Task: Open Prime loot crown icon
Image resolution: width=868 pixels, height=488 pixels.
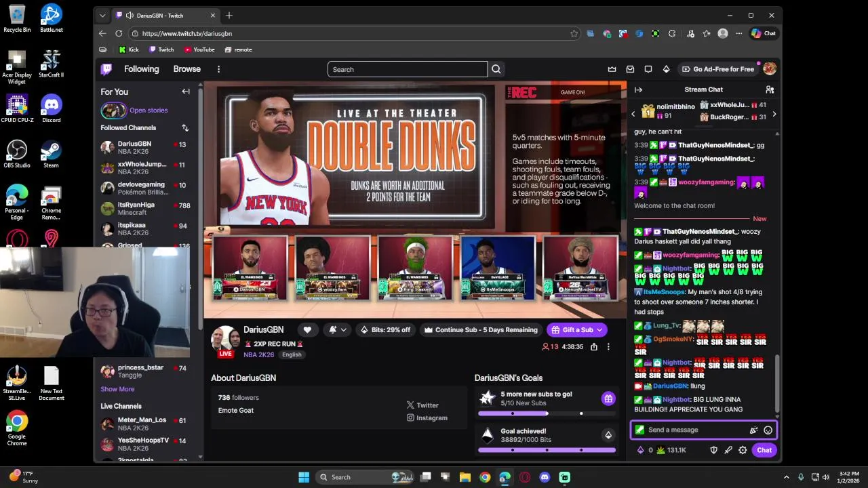Action: point(612,69)
